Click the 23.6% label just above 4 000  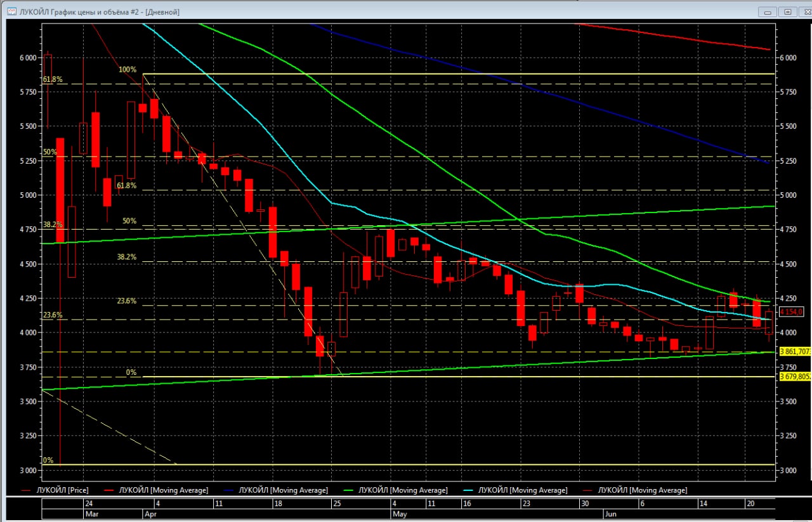53,315
